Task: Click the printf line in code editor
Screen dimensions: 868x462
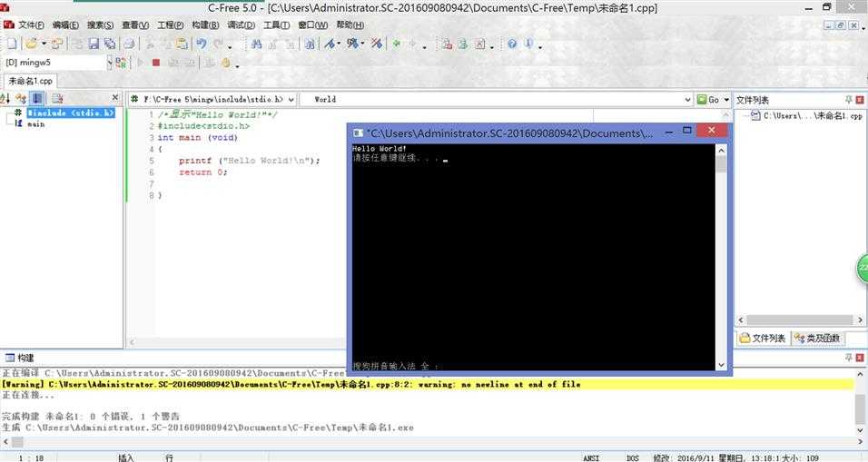Action: pyautogui.click(x=249, y=161)
